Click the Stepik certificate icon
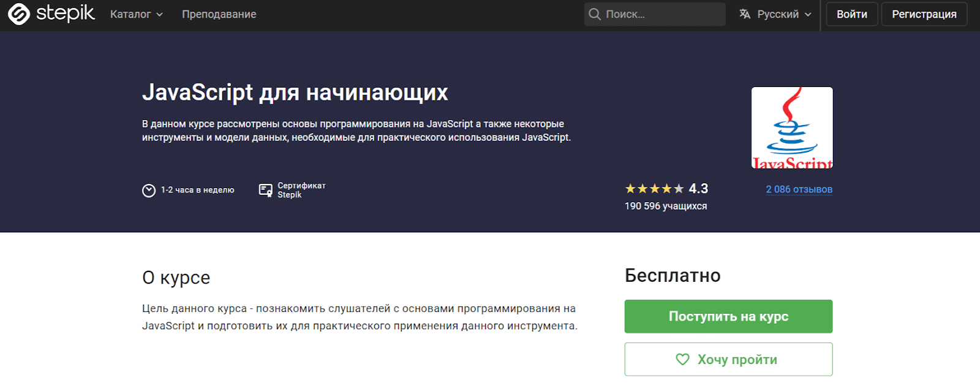Screen dimensions: 980x383 265,191
